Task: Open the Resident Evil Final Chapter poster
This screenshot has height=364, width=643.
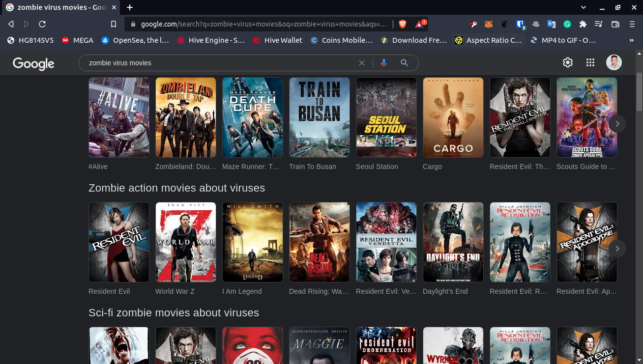Action: click(520, 117)
